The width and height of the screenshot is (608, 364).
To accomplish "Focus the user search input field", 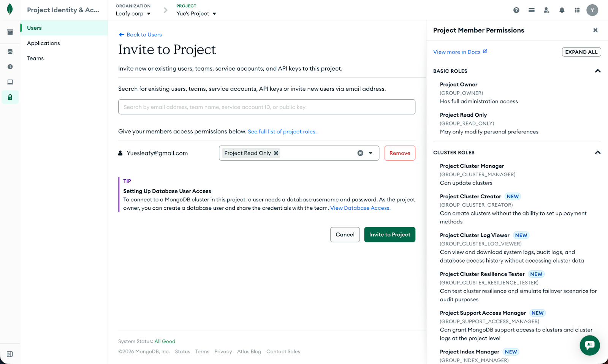I will [266, 107].
